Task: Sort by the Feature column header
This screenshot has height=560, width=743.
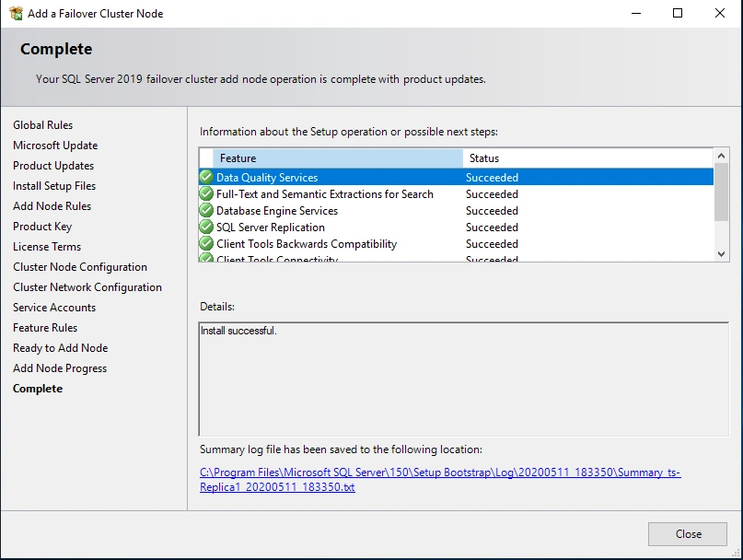Action: tap(338, 157)
